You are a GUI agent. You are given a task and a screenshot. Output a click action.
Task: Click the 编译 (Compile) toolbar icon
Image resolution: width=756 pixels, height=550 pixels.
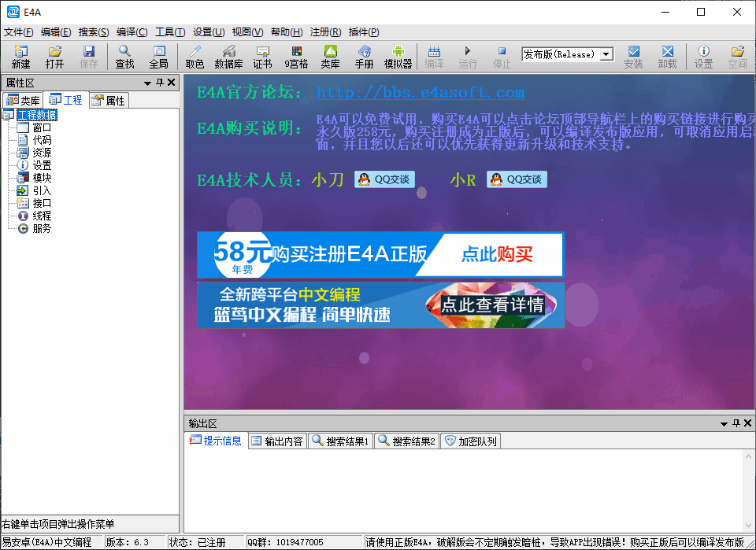[434, 57]
